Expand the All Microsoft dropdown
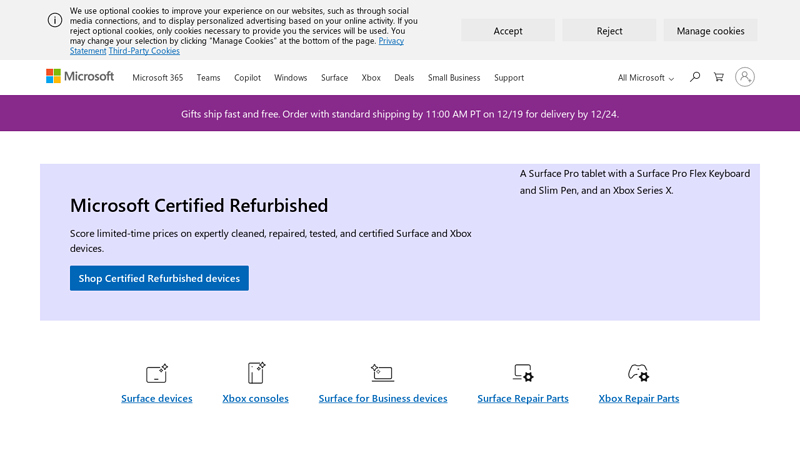This screenshot has width=800, height=450. 646,78
